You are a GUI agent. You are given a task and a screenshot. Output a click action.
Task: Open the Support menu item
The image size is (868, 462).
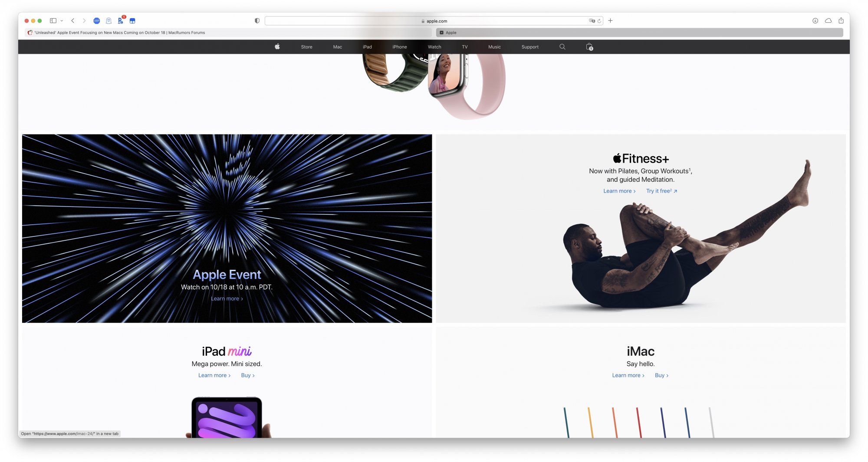[x=530, y=47]
